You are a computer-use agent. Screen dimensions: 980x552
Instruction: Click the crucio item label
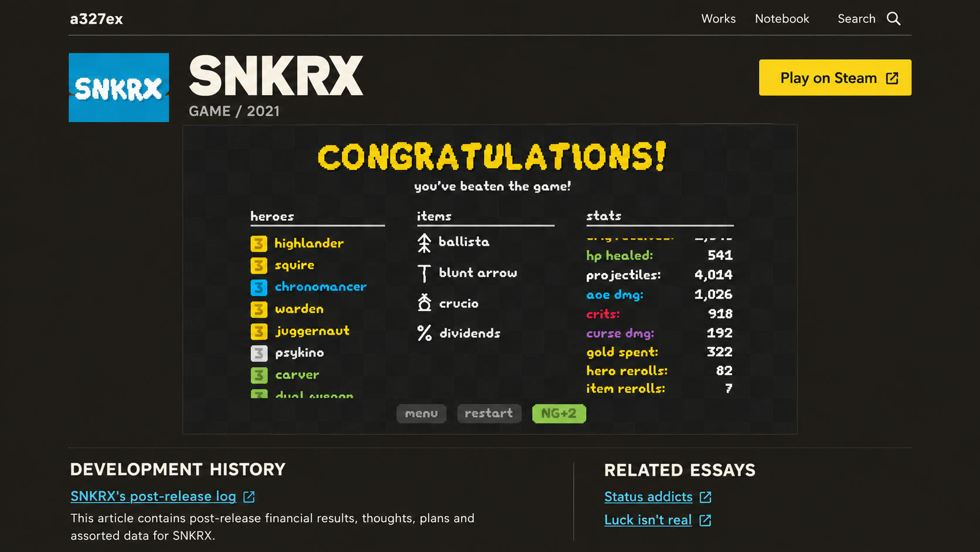[x=459, y=304]
